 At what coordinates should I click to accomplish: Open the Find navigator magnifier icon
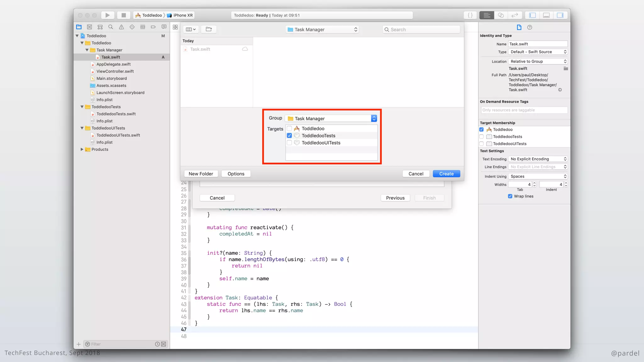point(111,27)
